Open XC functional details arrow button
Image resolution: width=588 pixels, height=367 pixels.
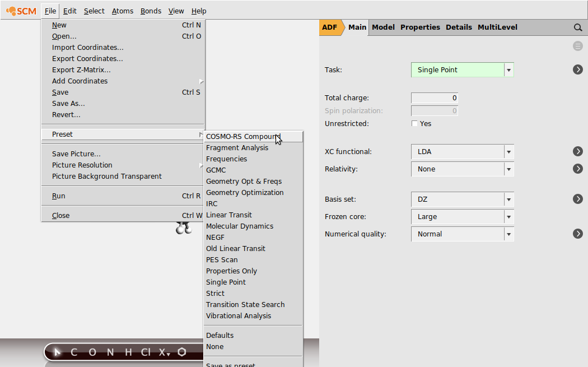pos(578,151)
